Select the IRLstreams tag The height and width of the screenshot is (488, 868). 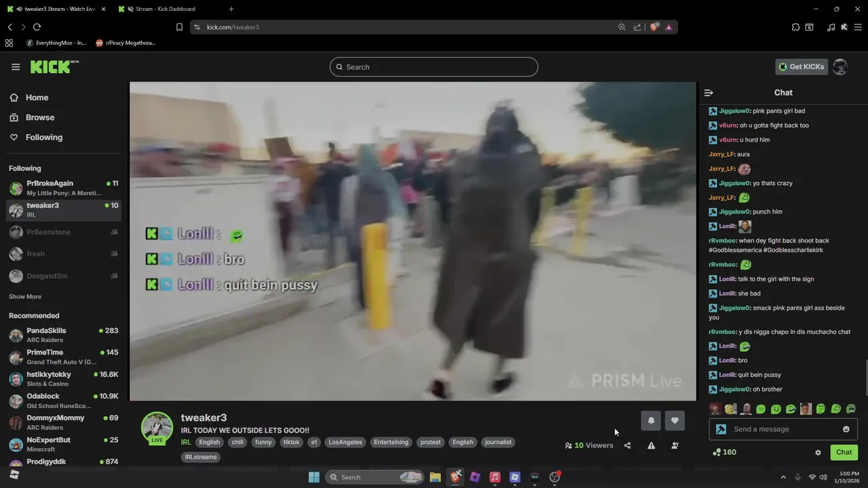[x=201, y=457]
